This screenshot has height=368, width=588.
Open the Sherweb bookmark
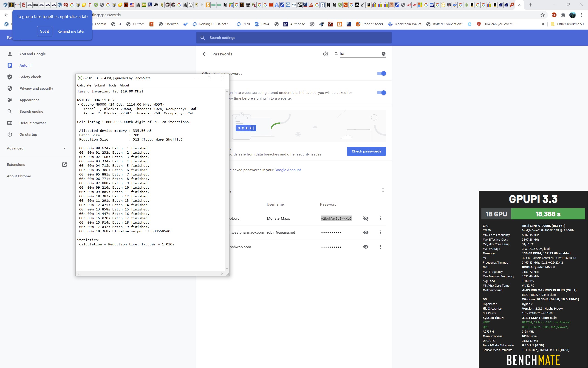coord(168,24)
